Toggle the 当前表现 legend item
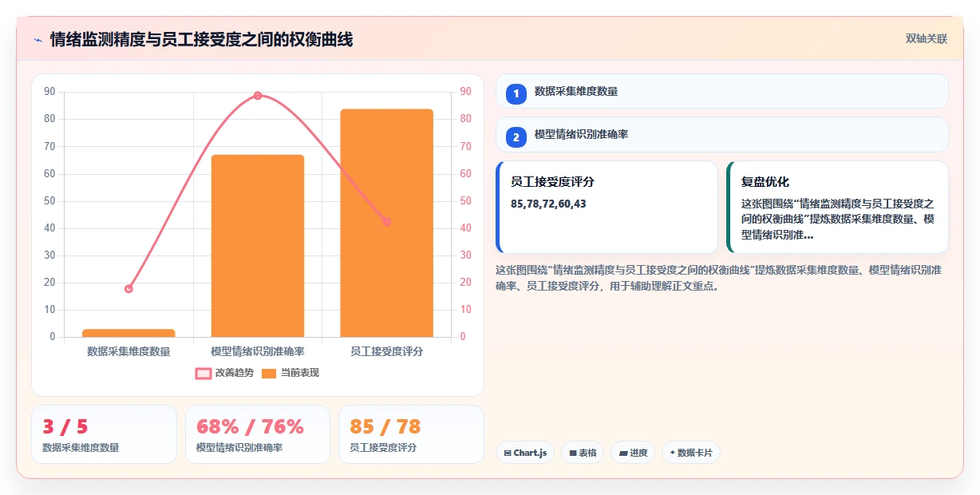980x495 pixels. [290, 373]
